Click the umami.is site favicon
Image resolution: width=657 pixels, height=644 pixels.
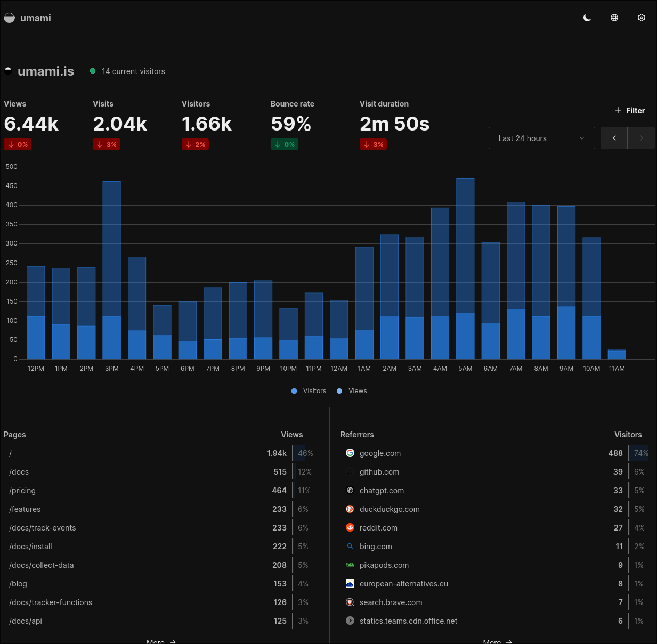pos(8,71)
